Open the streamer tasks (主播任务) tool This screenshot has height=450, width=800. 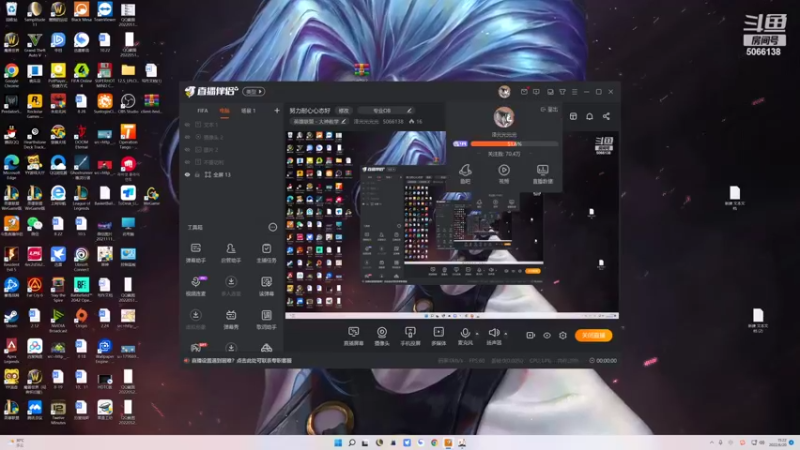(266, 253)
